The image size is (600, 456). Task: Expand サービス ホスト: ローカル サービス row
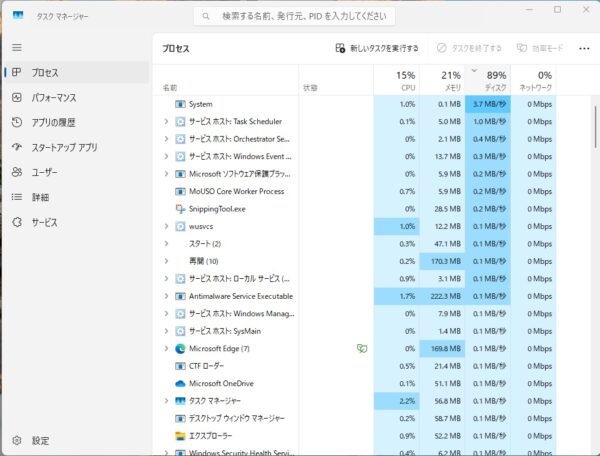(x=166, y=278)
